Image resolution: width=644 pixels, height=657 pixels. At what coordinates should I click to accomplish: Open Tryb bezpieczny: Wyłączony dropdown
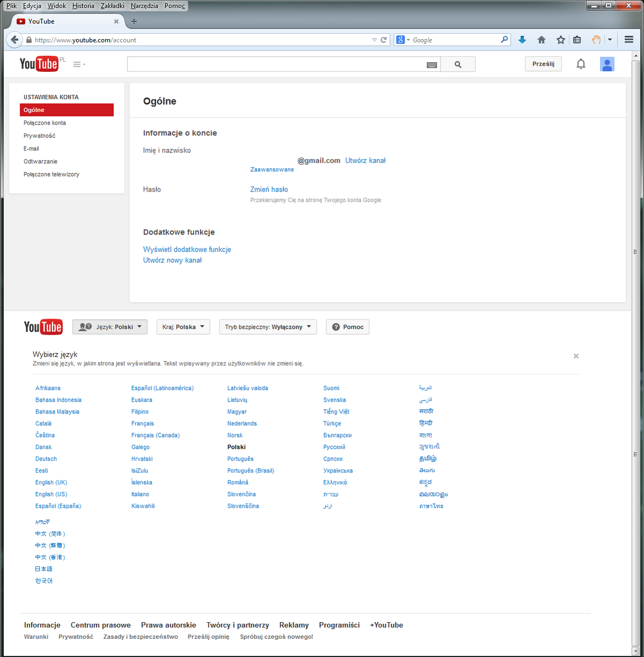[268, 327]
